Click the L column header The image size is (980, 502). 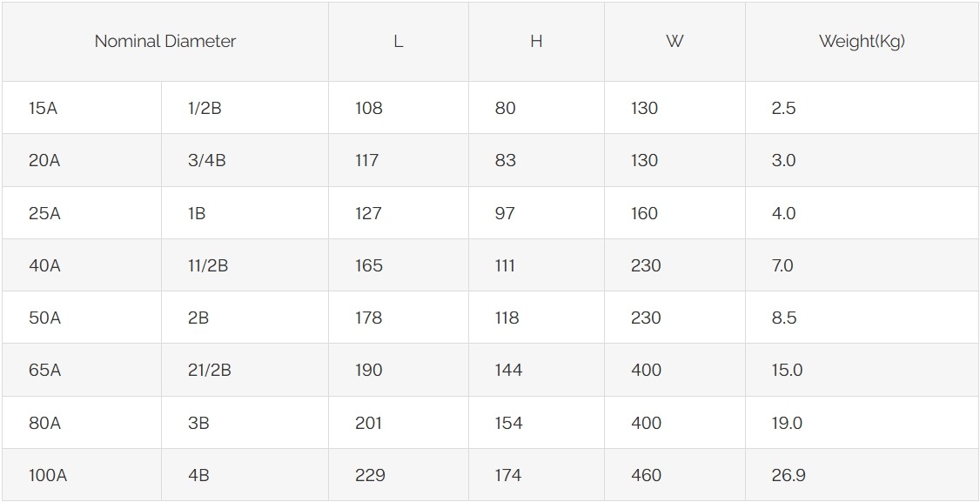pos(398,42)
